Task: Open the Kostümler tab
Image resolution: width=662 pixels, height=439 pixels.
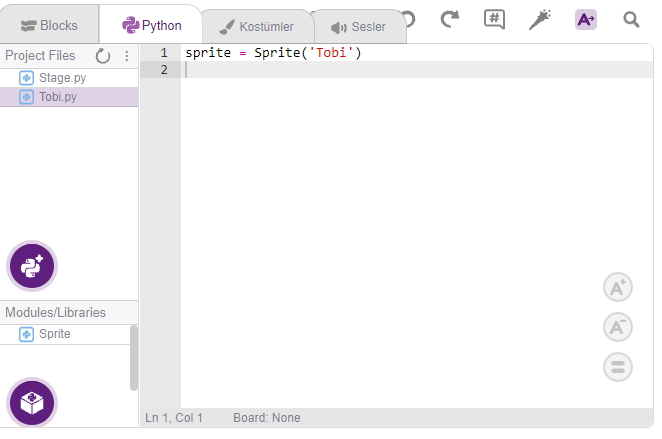Action: 256,27
